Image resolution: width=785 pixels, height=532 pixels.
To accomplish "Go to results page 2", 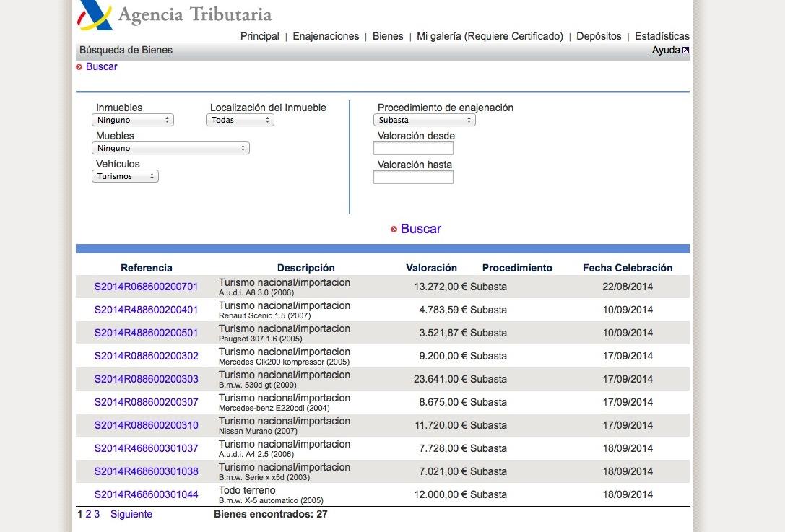I will [x=88, y=515].
